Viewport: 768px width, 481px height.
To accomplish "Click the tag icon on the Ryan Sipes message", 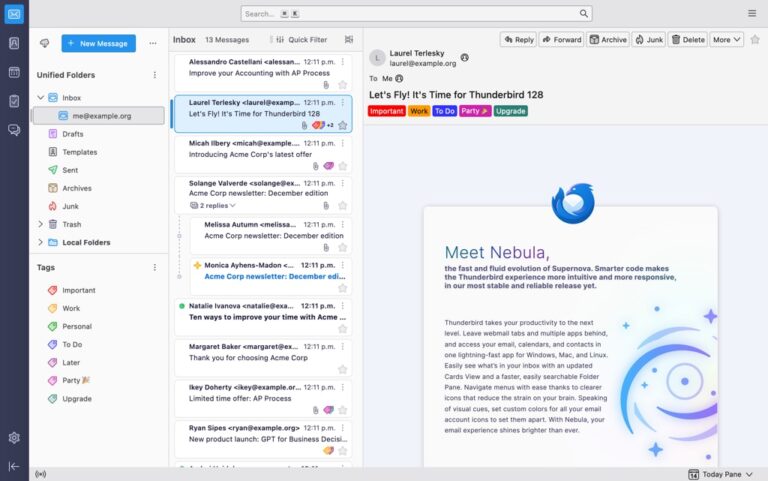I will click(328, 450).
